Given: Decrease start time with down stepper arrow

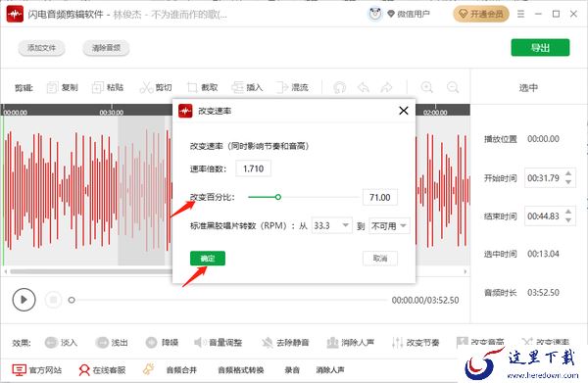Looking at the screenshot, I should (568, 182).
